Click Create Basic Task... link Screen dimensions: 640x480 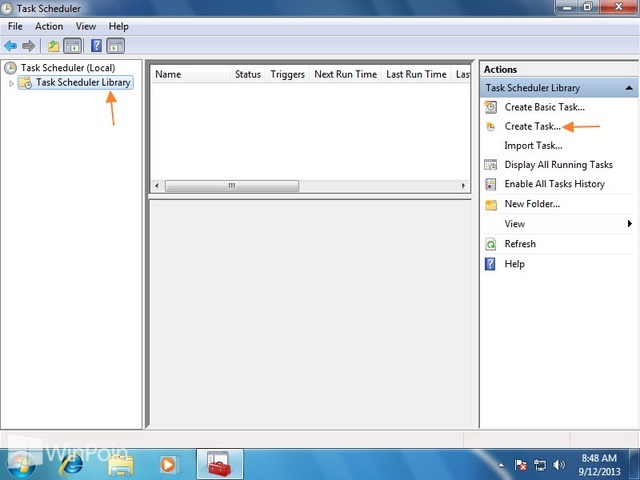pos(544,107)
